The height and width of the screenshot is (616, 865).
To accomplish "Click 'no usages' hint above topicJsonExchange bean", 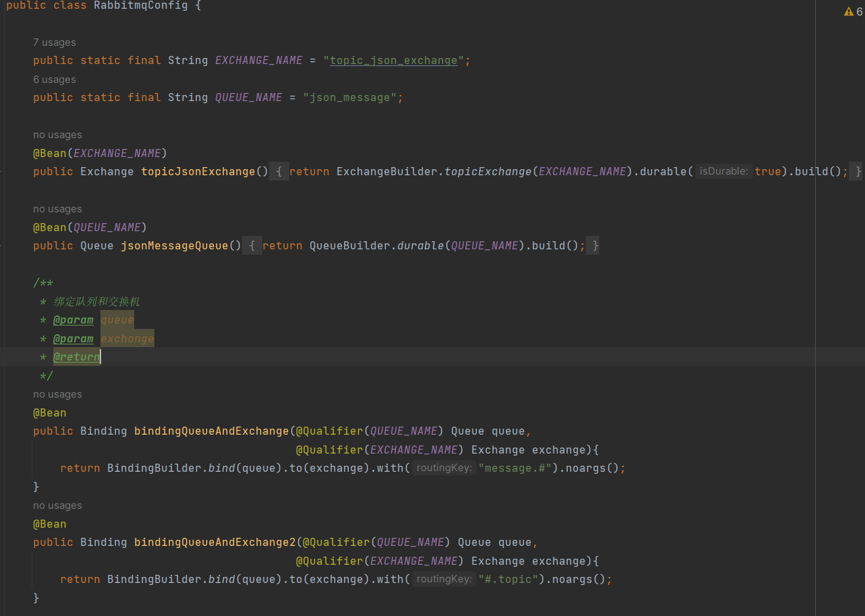I will 57,135.
